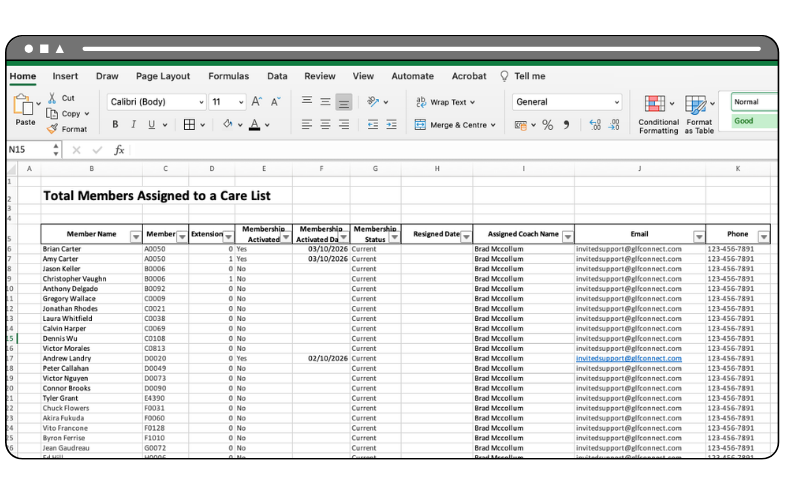This screenshot has width=794, height=500.
Task: Select the cell containing Brian Carter
Action: 92,249
